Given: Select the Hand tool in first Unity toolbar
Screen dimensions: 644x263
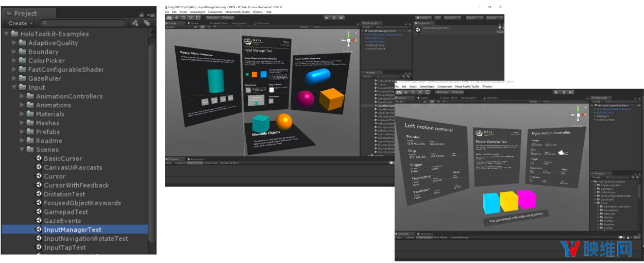Looking at the screenshot, I should [169, 18].
